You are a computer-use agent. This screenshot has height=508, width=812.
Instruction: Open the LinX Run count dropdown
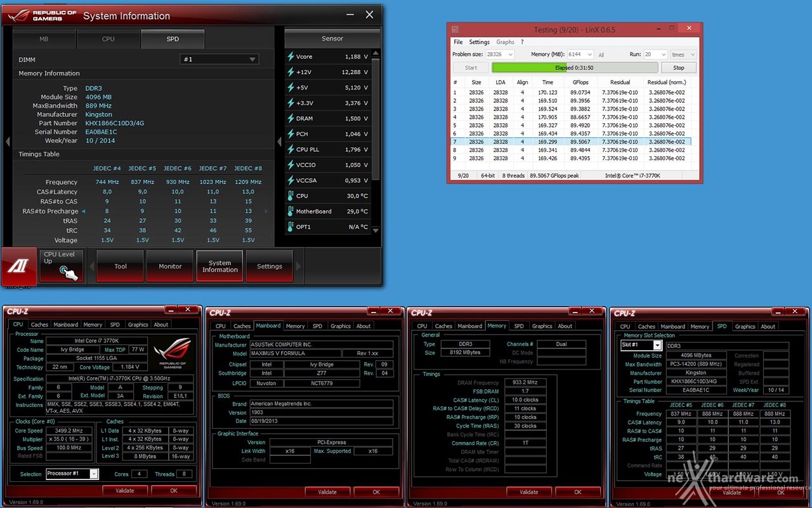tap(655, 55)
